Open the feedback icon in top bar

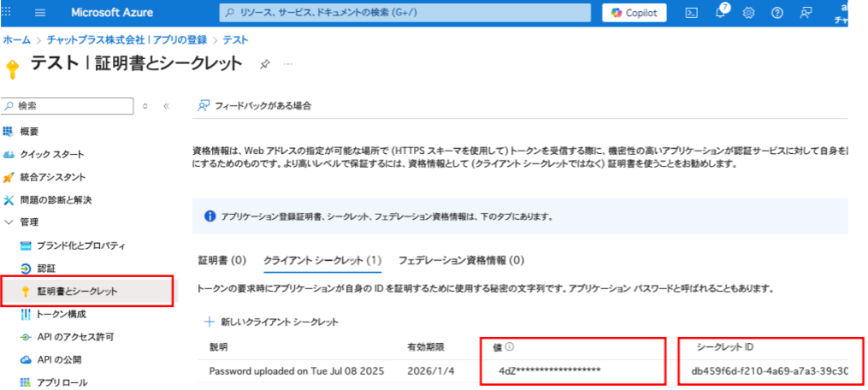(806, 14)
